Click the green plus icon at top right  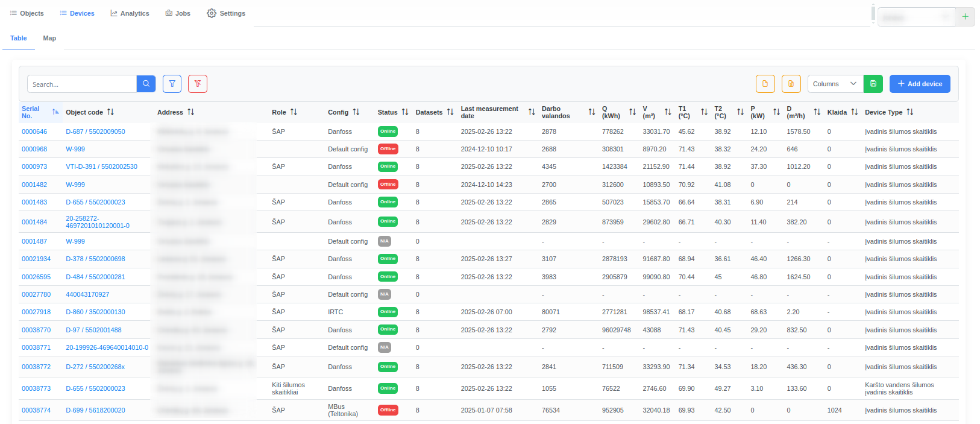point(965,17)
